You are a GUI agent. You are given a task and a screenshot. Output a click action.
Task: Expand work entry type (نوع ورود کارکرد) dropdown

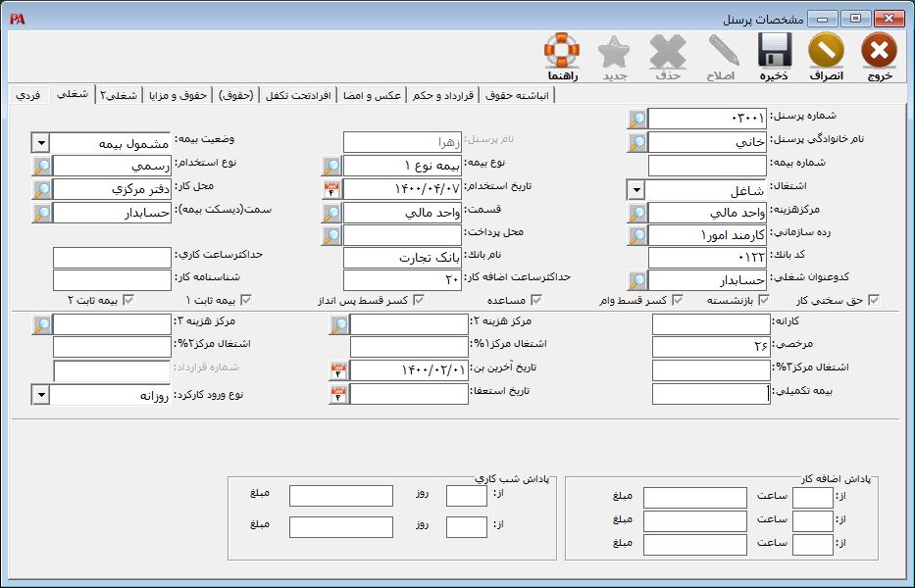[40, 394]
